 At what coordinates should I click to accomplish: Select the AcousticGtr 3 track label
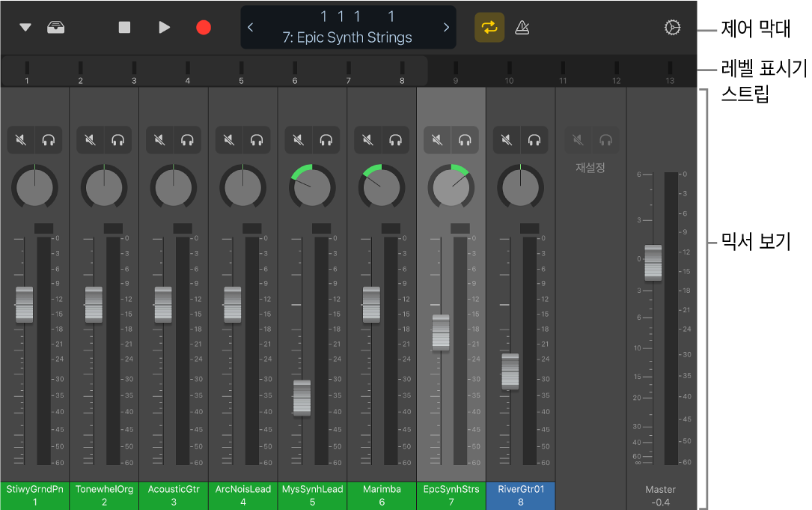(174, 496)
